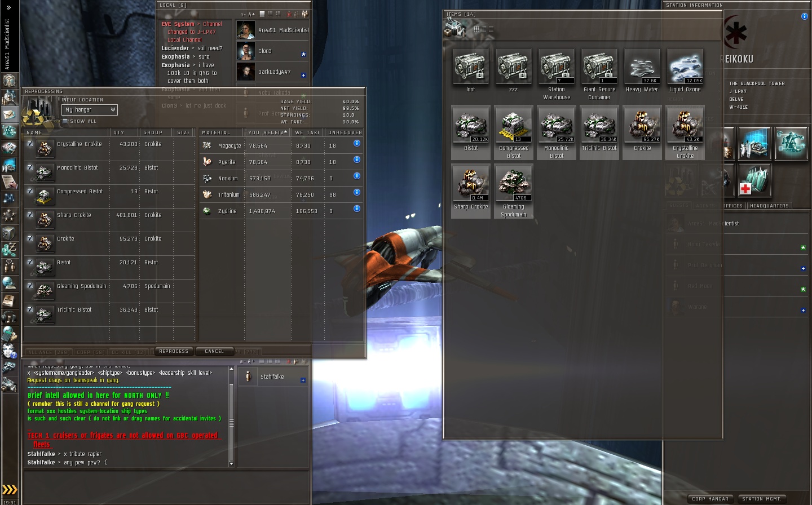Uncheck the Bistot row checkbox in Reprocessing
Image resolution: width=812 pixels, height=505 pixels.
click(30, 262)
